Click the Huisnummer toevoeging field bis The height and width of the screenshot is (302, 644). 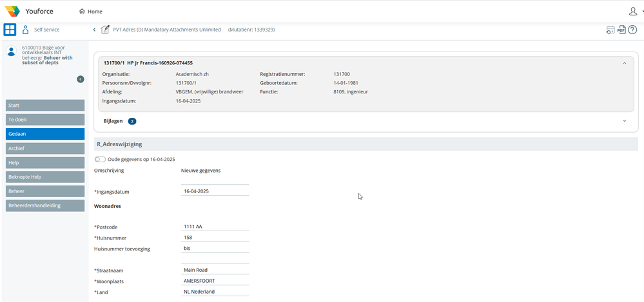[215, 249]
